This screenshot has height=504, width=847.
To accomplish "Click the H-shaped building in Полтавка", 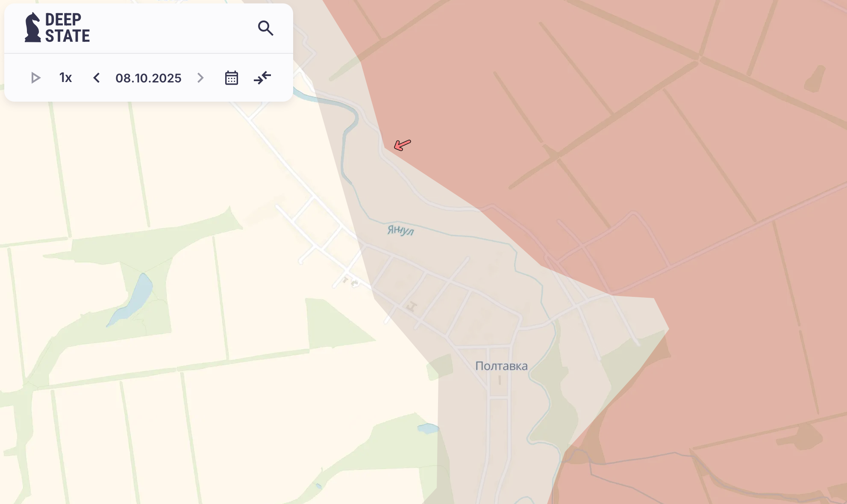I will tap(412, 307).
